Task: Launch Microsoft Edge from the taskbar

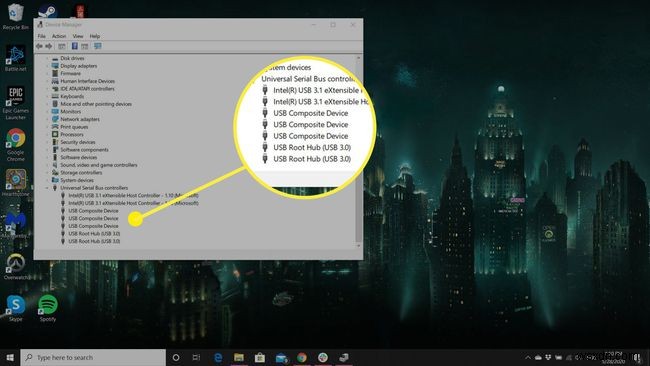Action: coord(218,357)
